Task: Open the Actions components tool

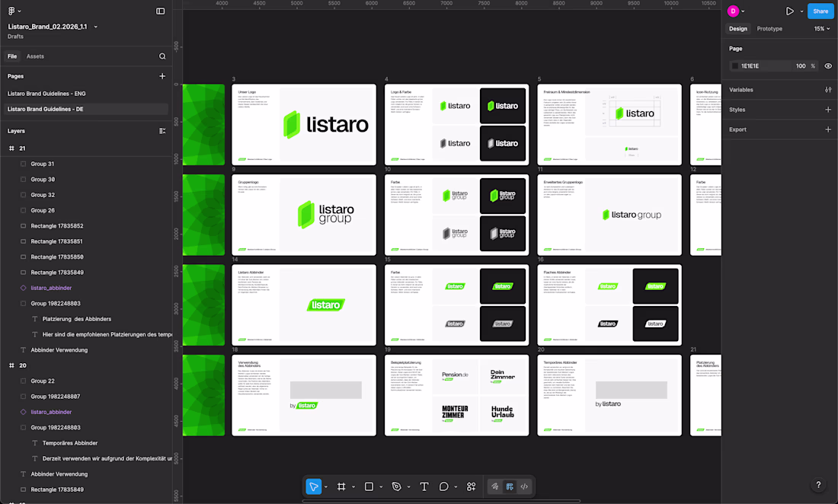Action: [471, 486]
